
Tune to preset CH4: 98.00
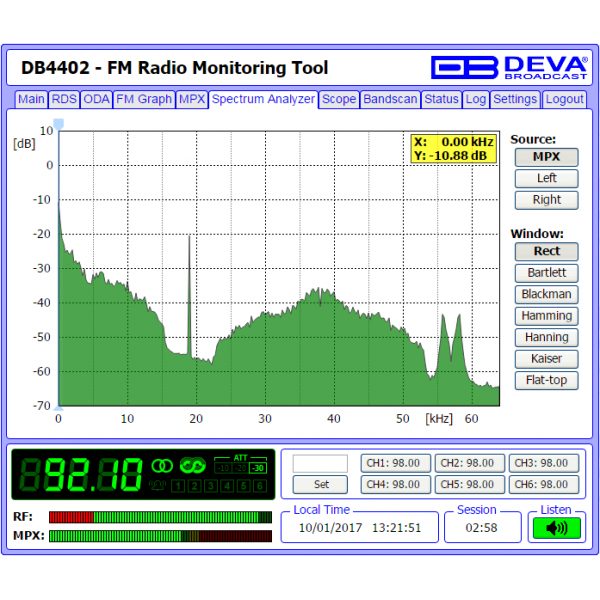[x=396, y=485]
